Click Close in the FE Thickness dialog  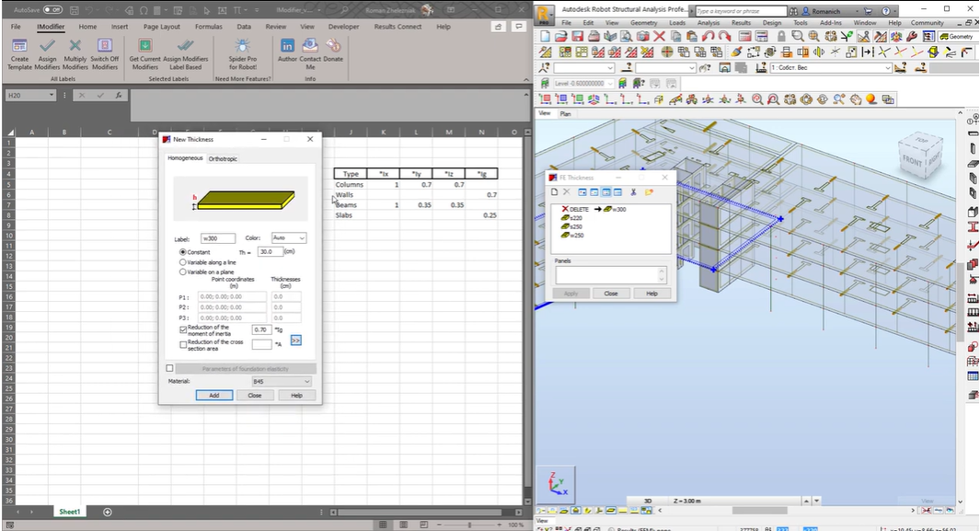pyautogui.click(x=611, y=293)
